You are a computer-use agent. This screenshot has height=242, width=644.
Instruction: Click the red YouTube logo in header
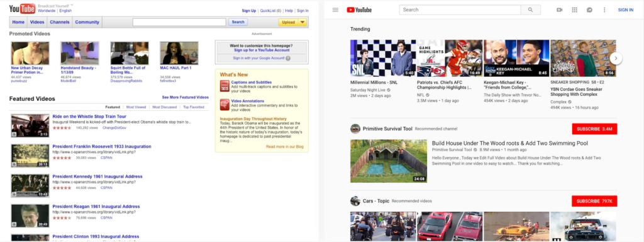(x=359, y=10)
